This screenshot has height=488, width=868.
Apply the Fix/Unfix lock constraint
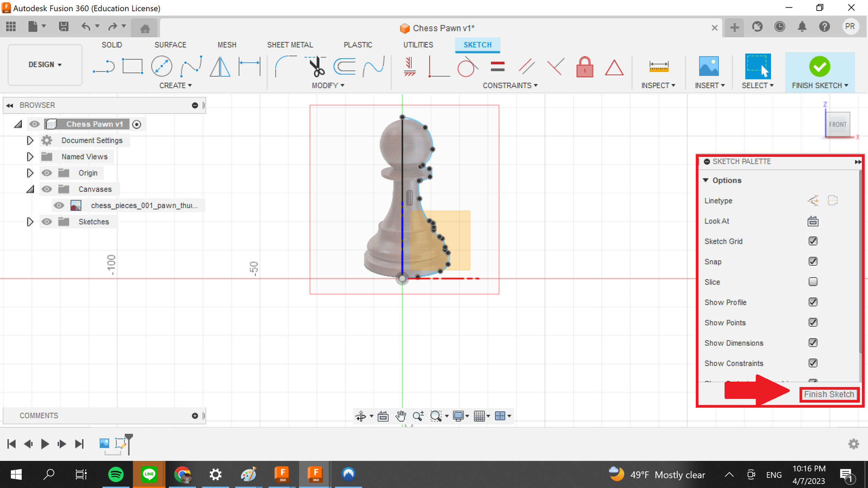(x=584, y=67)
